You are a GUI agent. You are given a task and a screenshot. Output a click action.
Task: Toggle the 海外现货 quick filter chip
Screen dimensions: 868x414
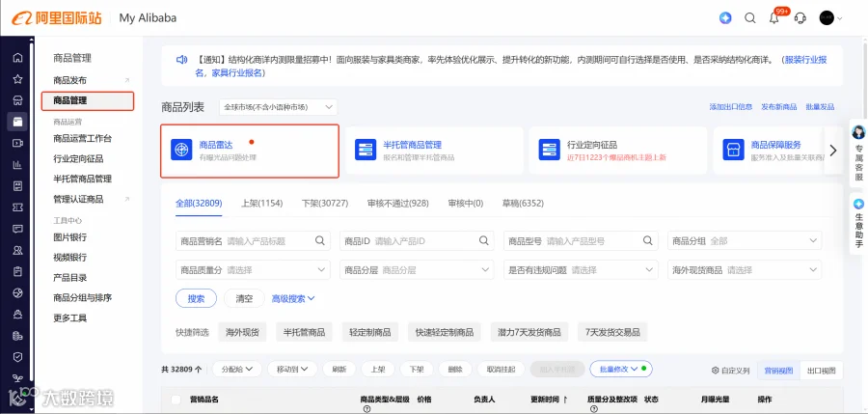pos(242,332)
